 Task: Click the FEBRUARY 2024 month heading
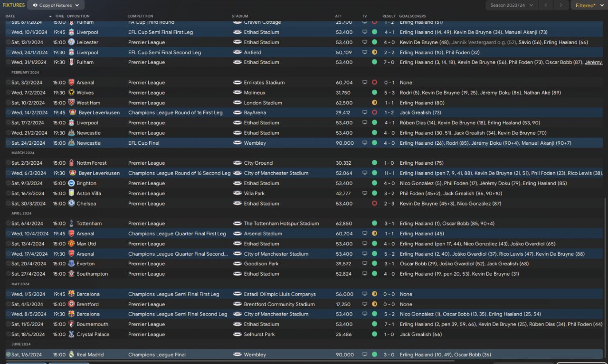[x=26, y=73]
